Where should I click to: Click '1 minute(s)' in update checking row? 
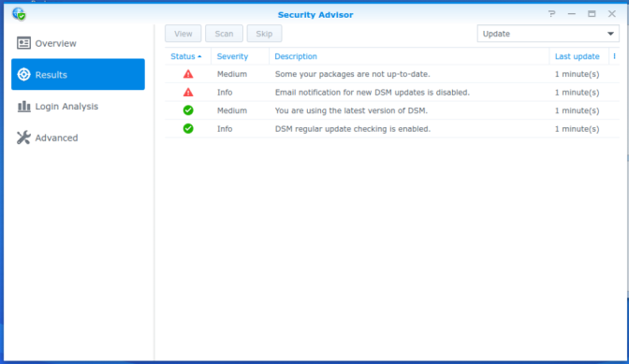(577, 129)
